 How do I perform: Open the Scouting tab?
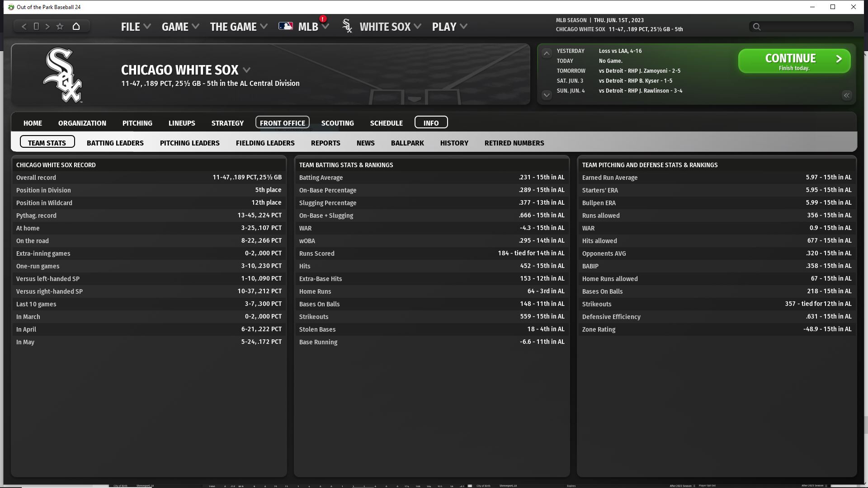(337, 123)
